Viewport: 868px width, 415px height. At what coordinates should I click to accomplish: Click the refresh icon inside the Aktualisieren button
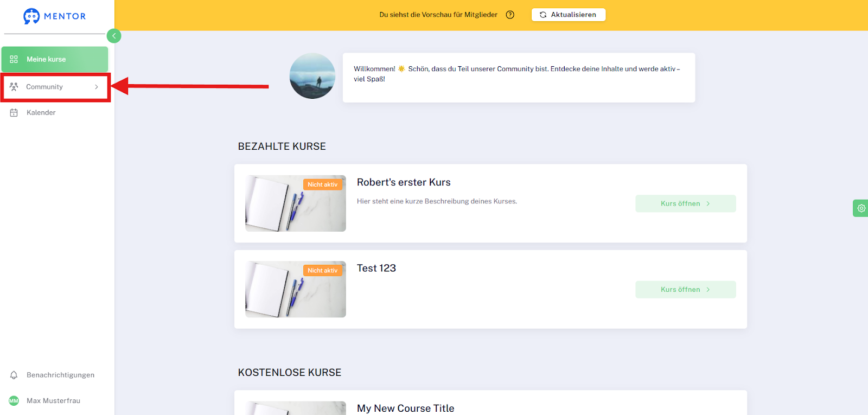pyautogui.click(x=543, y=15)
